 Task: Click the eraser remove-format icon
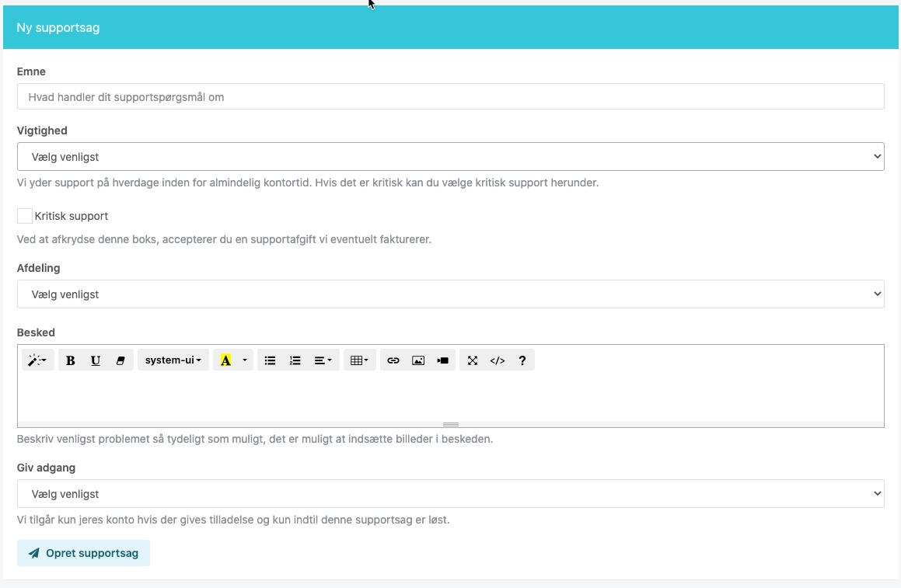(x=120, y=360)
